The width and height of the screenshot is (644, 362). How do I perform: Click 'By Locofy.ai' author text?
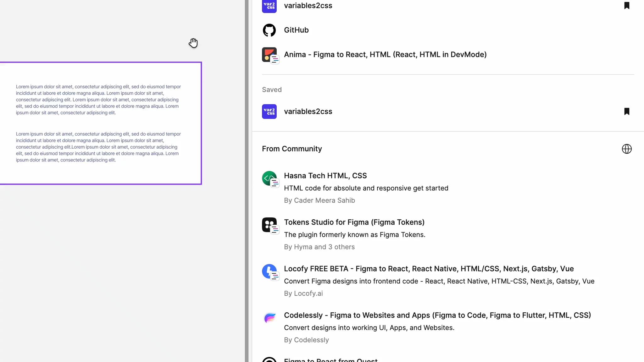pyautogui.click(x=303, y=293)
